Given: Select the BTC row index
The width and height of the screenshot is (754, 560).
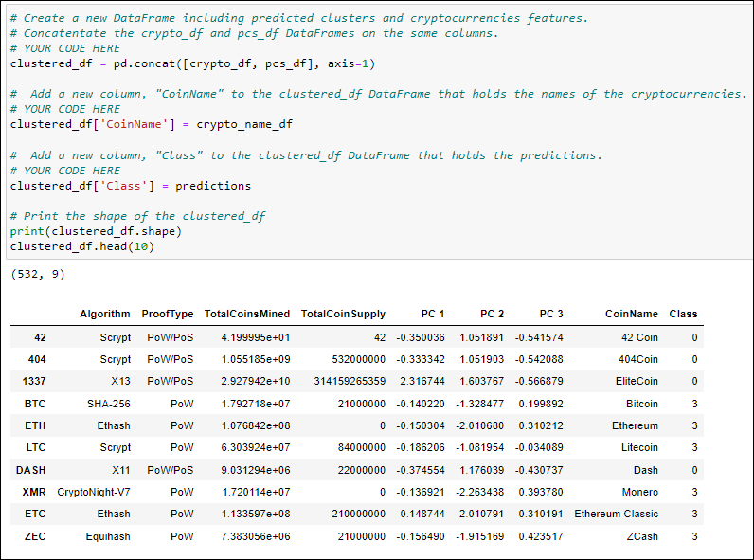Looking at the screenshot, I should click(35, 404).
